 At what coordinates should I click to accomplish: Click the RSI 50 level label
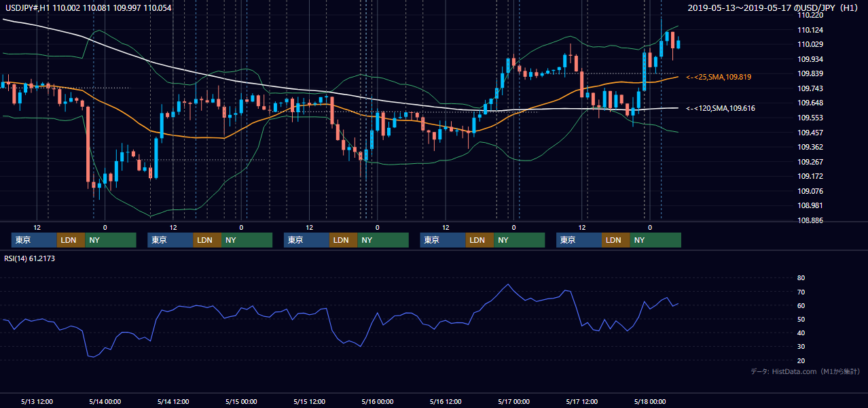[x=801, y=319]
